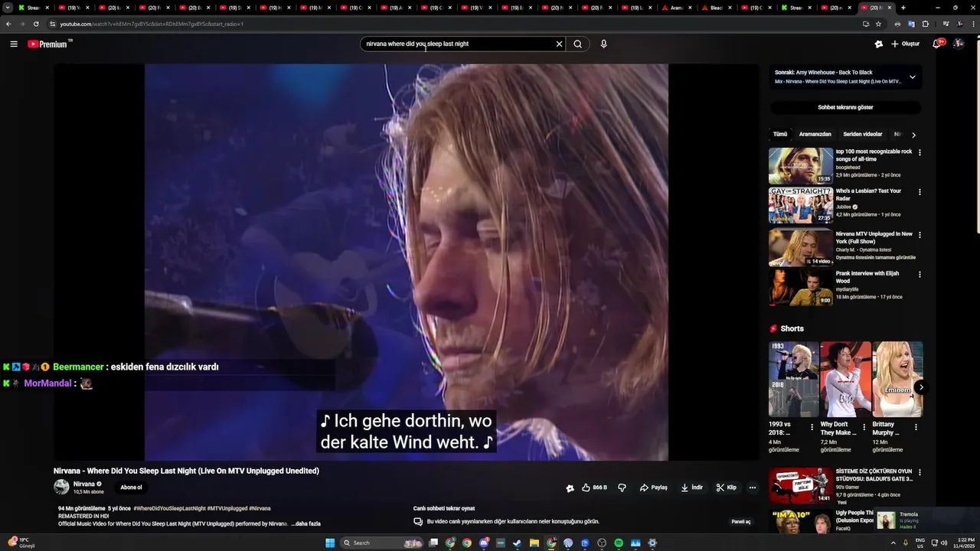Open Steam from the taskbar
980x551 pixels.
[517, 543]
